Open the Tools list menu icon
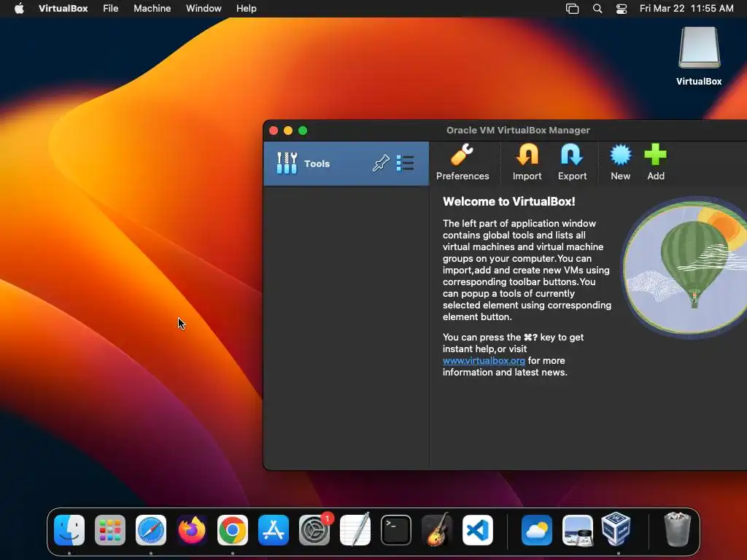Viewport: 747px width, 560px height. tap(405, 163)
